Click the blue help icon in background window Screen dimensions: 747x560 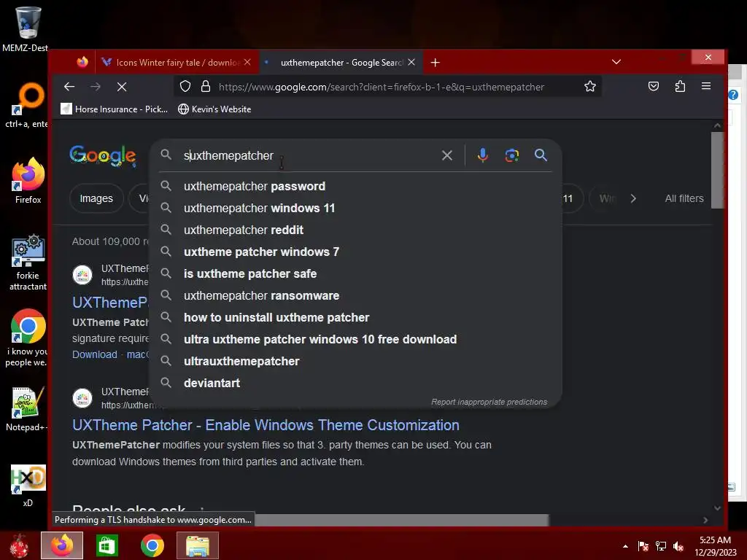(734, 95)
